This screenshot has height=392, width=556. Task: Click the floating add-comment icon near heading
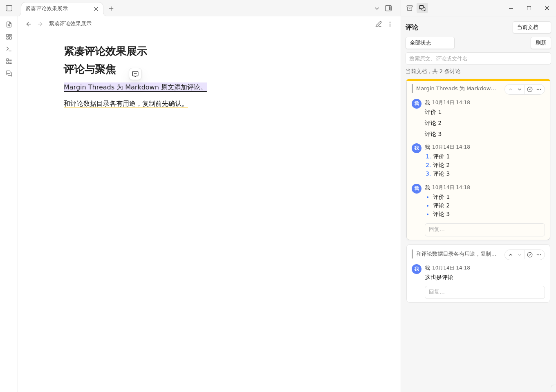[135, 74]
